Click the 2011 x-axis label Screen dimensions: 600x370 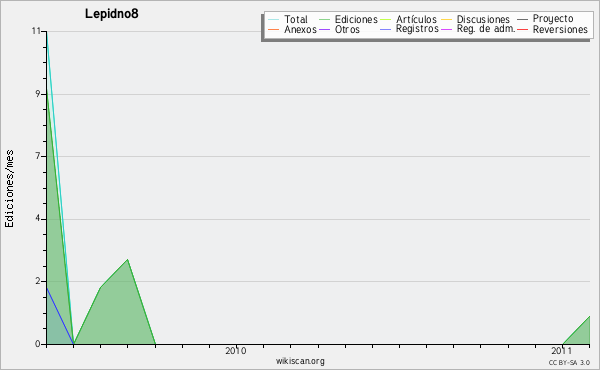coord(562,351)
